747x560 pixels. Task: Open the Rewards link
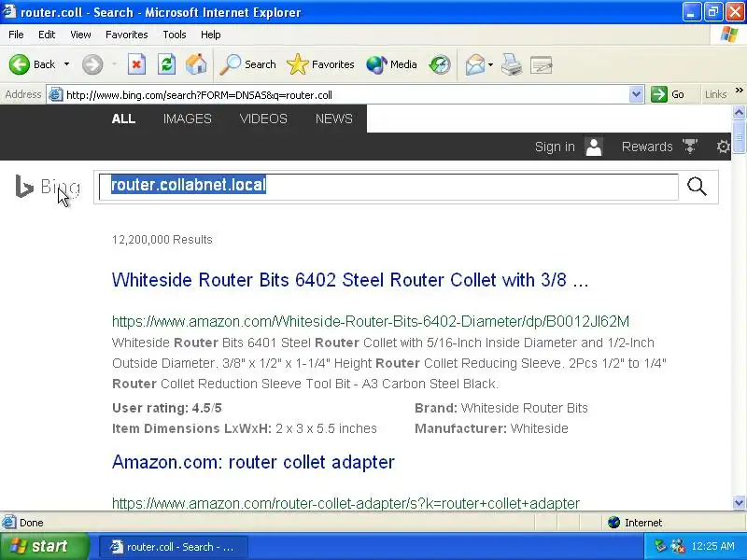pyautogui.click(x=647, y=147)
